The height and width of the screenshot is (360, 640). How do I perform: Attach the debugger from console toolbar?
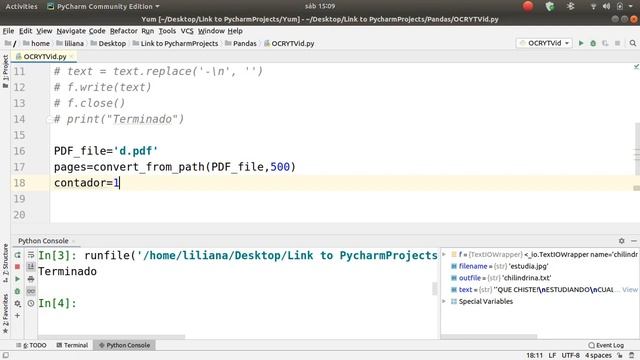[18, 291]
